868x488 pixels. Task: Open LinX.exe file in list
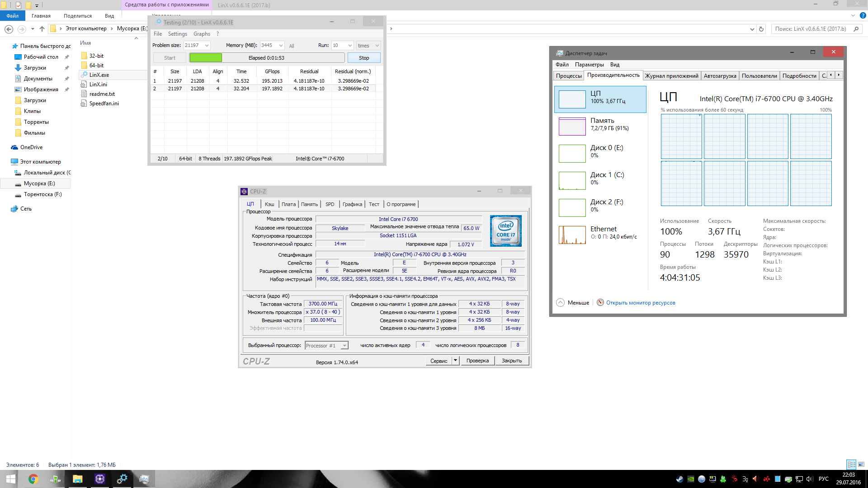coord(99,75)
